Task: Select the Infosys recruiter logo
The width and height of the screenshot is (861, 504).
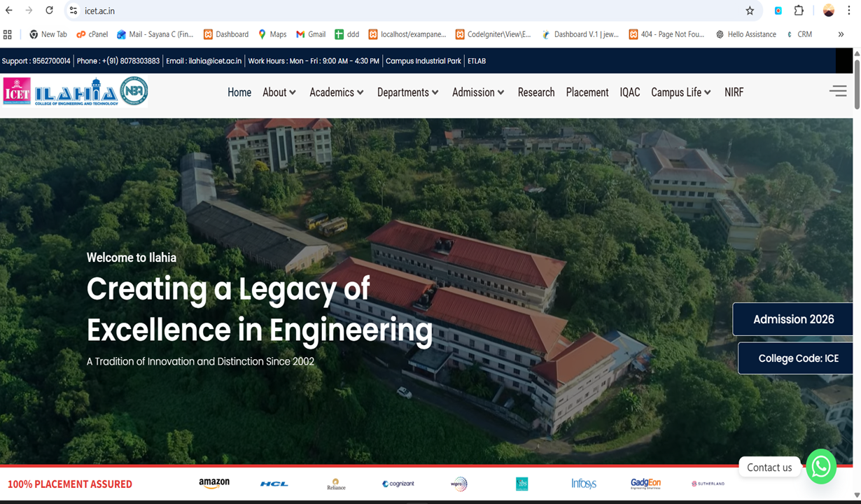Action: [583, 483]
